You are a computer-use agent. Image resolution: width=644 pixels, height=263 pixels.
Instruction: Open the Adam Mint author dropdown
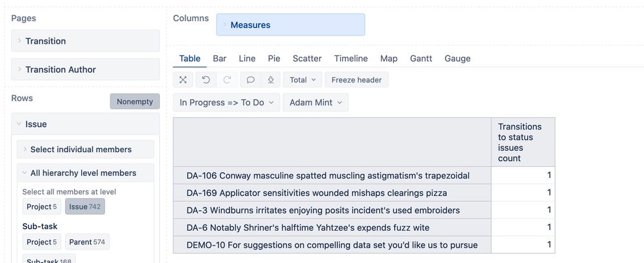pyautogui.click(x=315, y=102)
